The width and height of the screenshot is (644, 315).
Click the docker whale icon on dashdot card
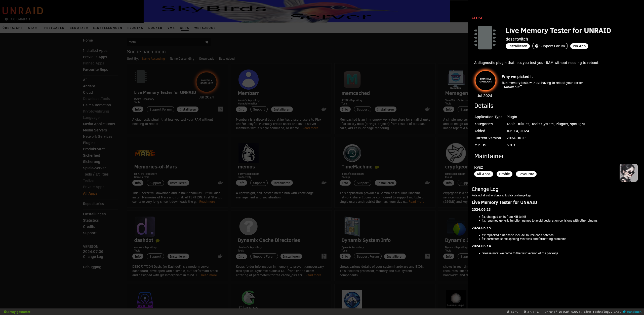point(220,256)
